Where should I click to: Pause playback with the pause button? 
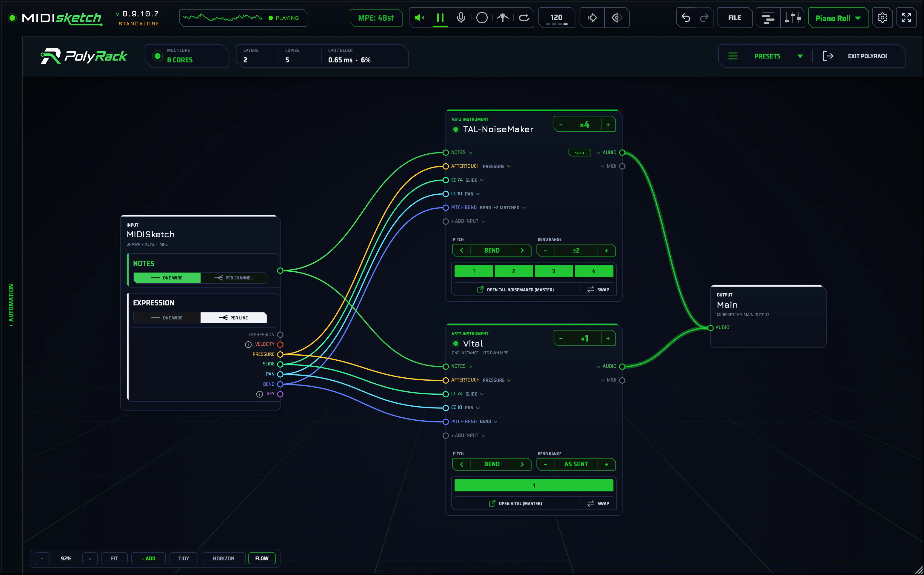tap(440, 18)
